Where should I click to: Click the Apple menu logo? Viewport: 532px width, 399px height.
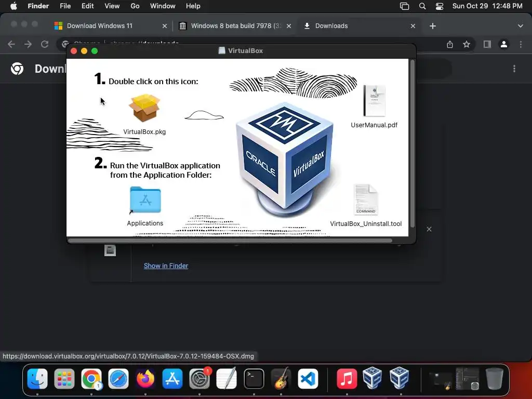[x=14, y=6]
